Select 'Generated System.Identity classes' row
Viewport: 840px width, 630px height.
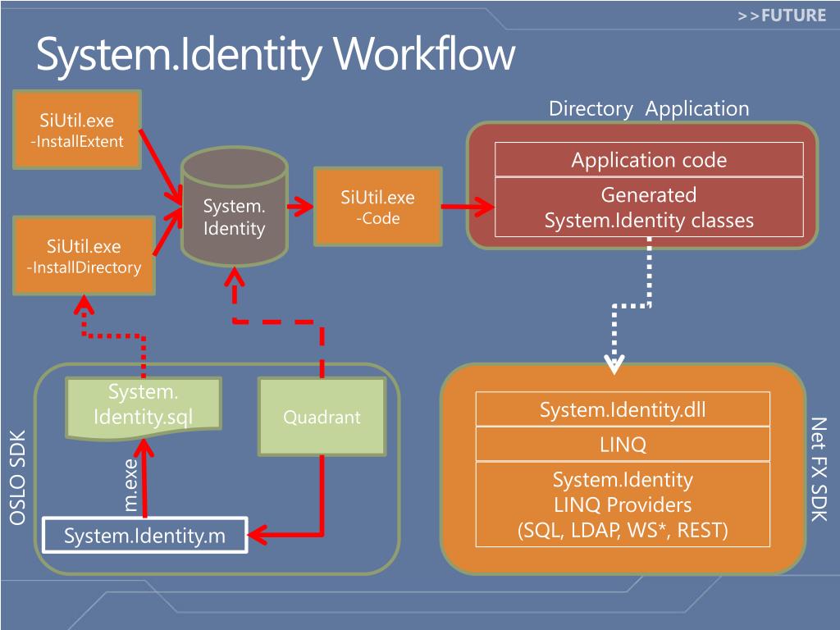(649, 207)
